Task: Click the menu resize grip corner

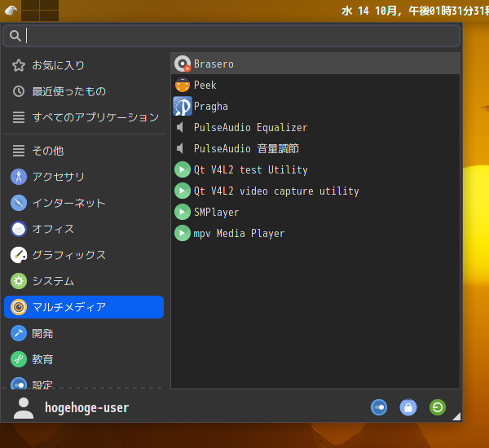Action: tap(456, 416)
